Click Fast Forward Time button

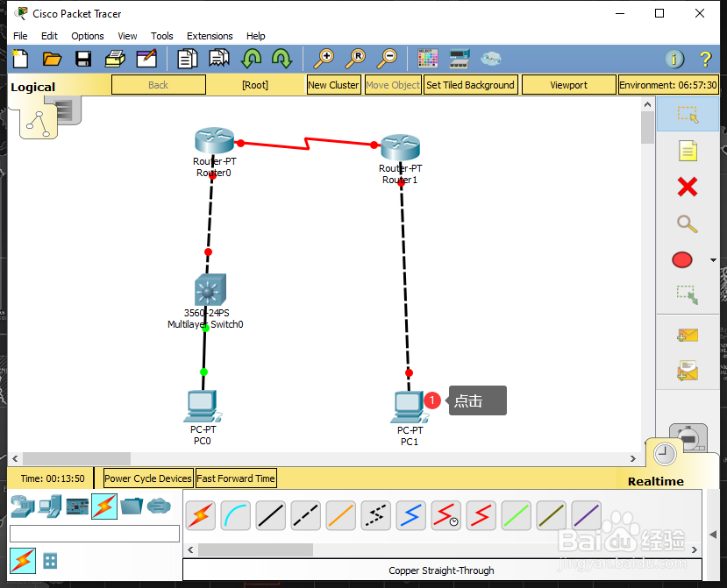[x=236, y=478]
